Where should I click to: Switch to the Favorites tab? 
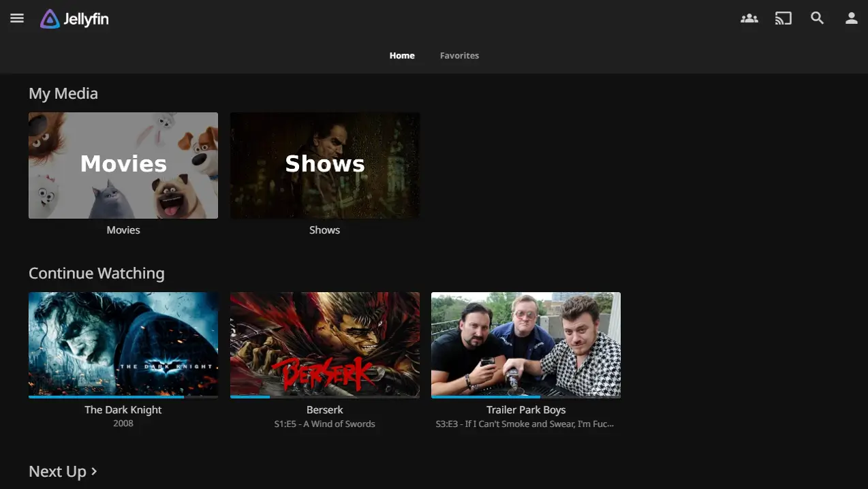click(459, 55)
